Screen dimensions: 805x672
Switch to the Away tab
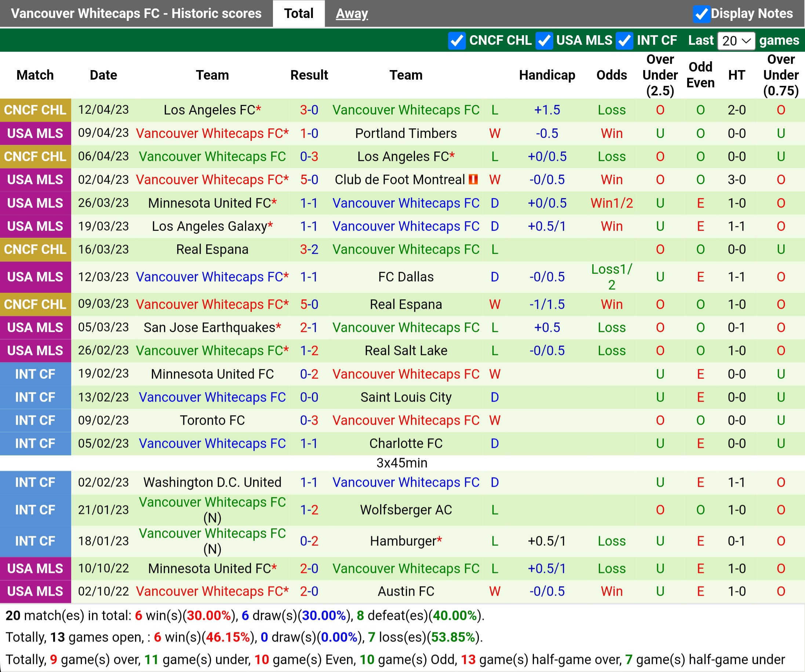[x=351, y=14]
